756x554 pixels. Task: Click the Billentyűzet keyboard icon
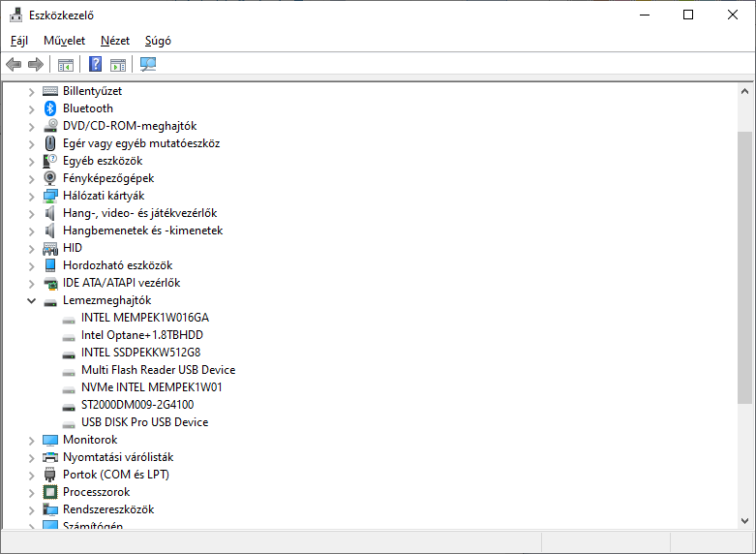[50, 91]
